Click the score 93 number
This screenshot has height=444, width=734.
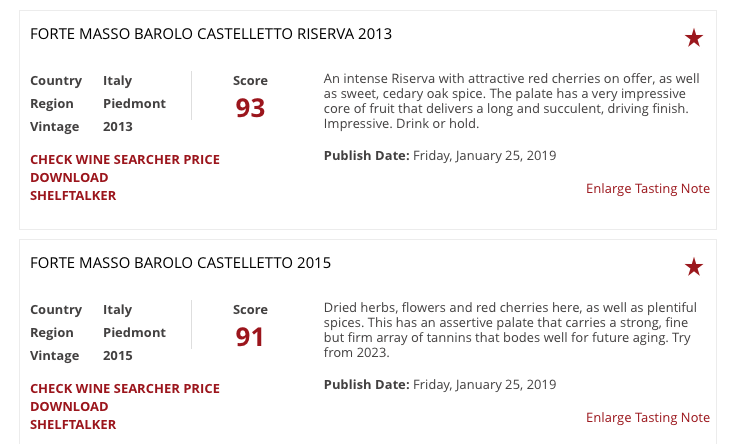tap(250, 108)
